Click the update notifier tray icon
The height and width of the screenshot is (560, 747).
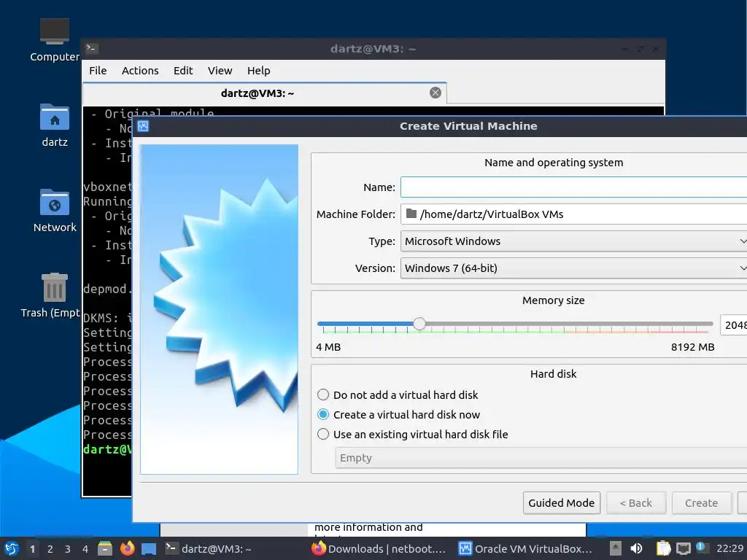coord(701,547)
